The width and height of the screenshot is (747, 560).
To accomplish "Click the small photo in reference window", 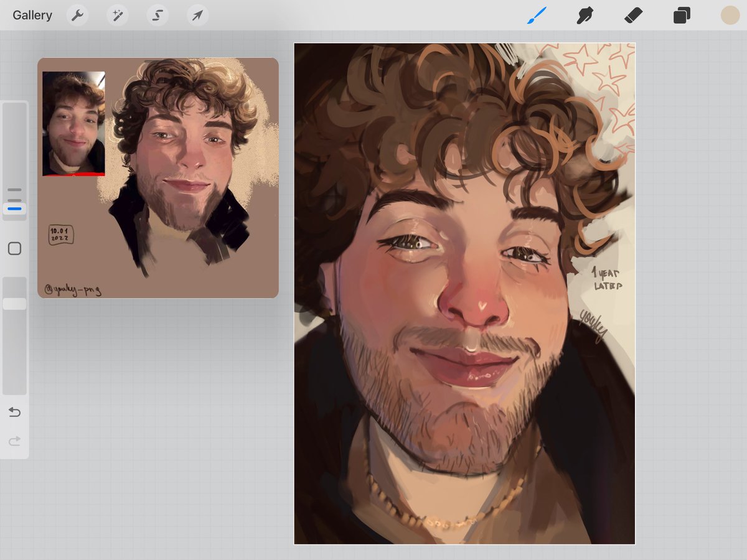I will click(x=73, y=123).
